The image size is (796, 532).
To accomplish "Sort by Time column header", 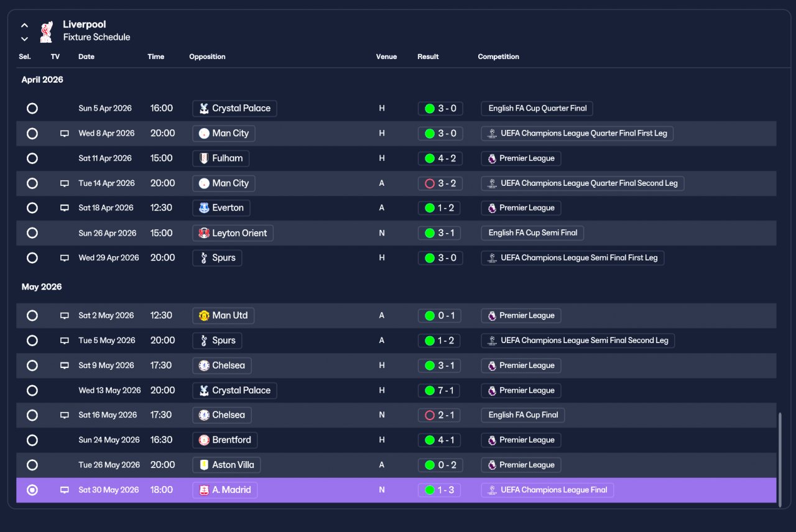I will click(x=156, y=57).
